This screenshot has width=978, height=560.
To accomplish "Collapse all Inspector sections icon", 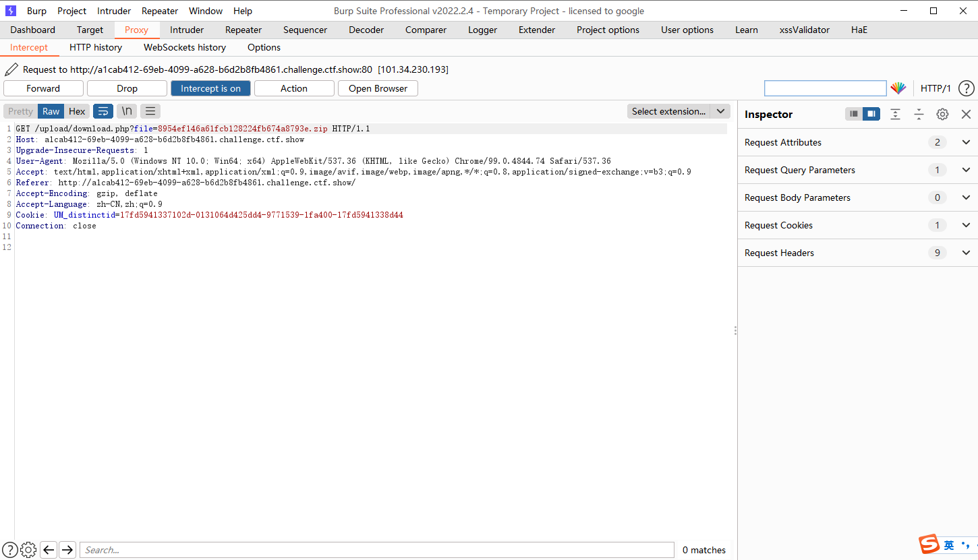I will click(x=919, y=114).
